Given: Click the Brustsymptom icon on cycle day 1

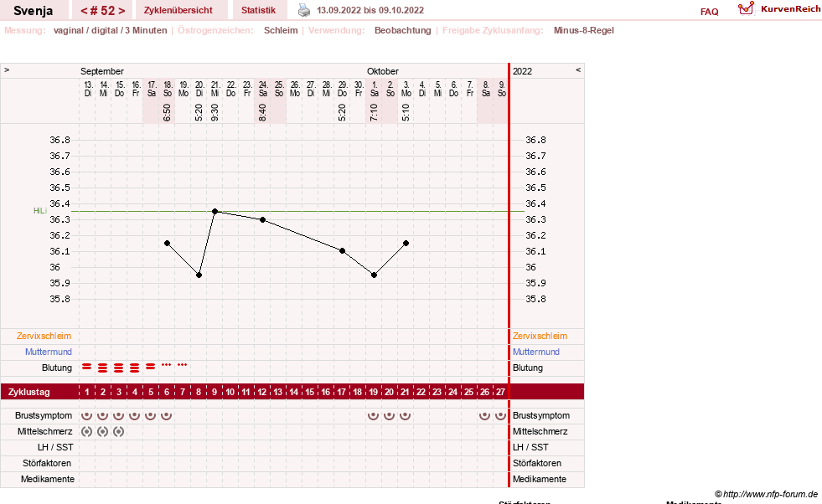Looking at the screenshot, I should coord(86,416).
